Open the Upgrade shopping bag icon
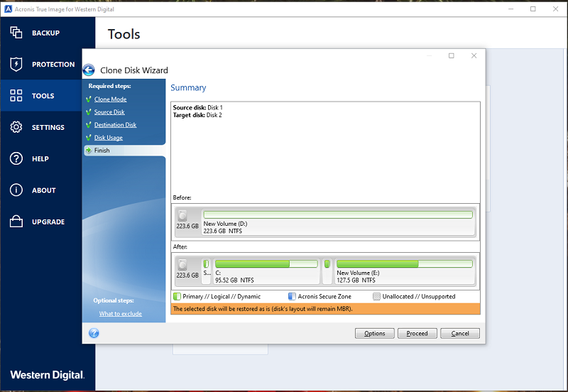The height and width of the screenshot is (392, 568). [x=16, y=222]
